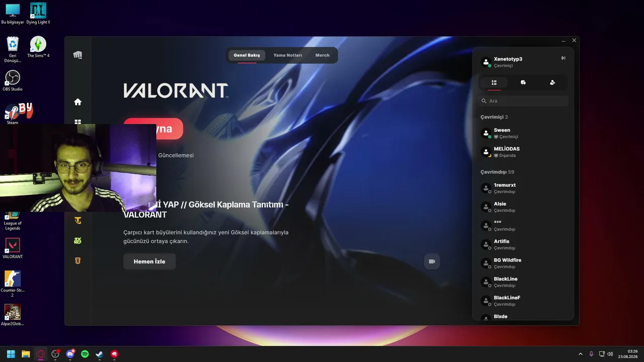Select the League of Legends desktop shortcut
This screenshot has width=644, height=362.
coord(13,220)
